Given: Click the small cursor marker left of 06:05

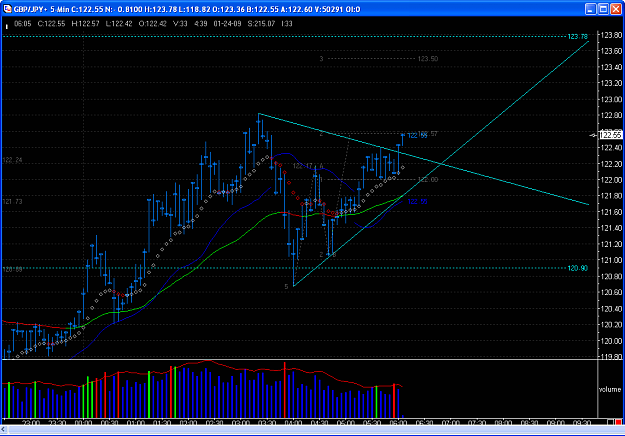Looking at the screenshot, I should (x=7, y=27).
